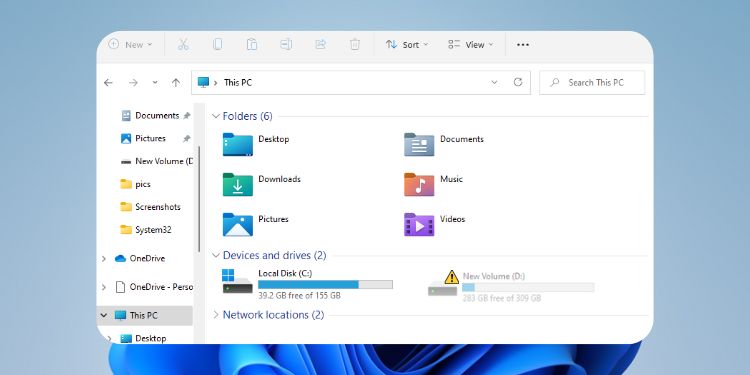Select New Volume in the sidebar
This screenshot has height=375, width=750.
pos(156,161)
